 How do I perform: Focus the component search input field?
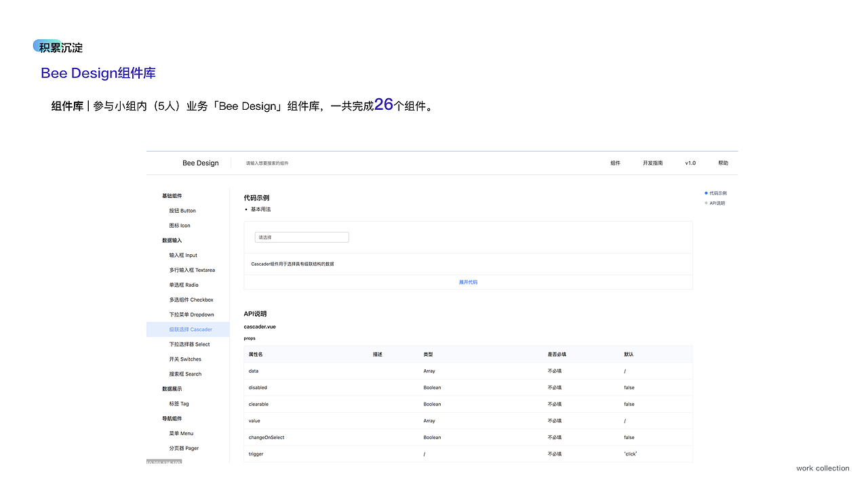(x=267, y=163)
